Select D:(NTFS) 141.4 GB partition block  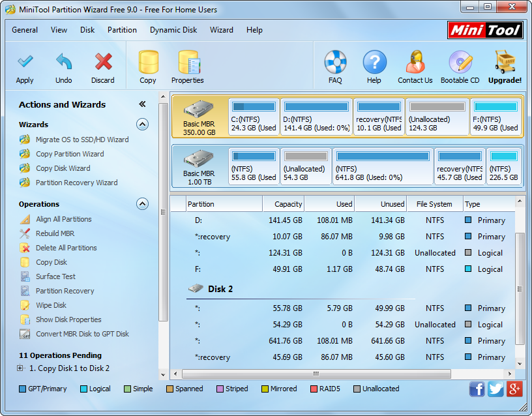pyautogui.click(x=317, y=117)
